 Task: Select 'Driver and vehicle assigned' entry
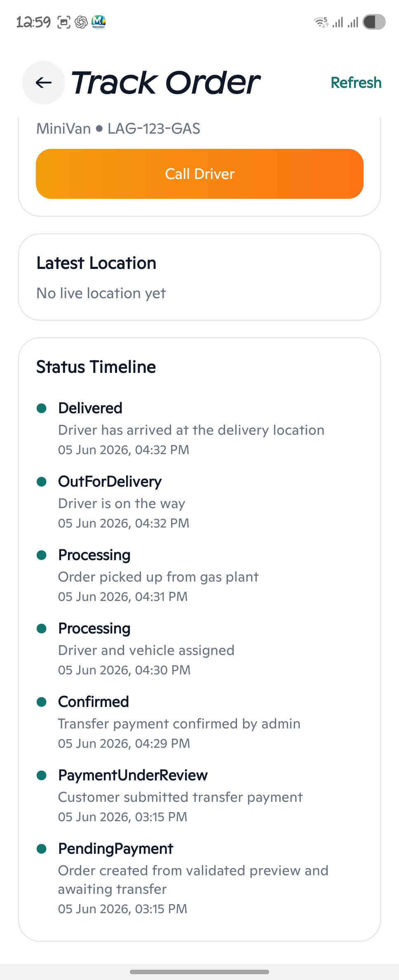pyautogui.click(x=146, y=650)
